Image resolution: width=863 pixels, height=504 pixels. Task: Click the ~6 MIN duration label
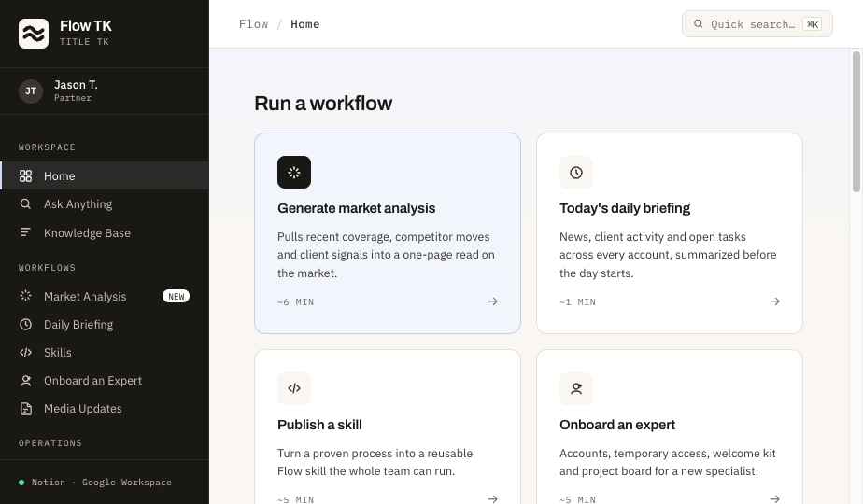(295, 302)
